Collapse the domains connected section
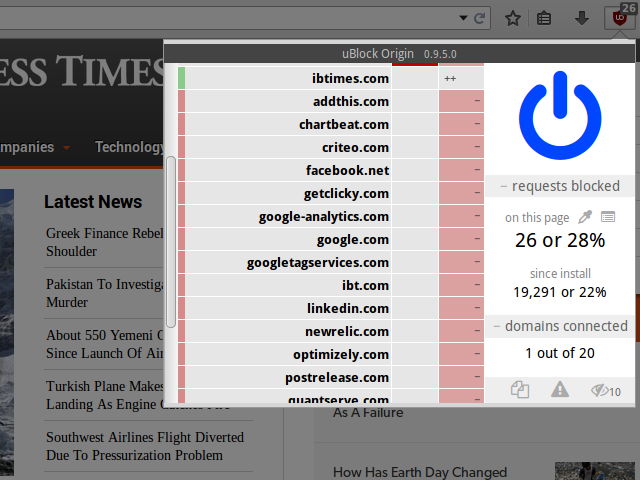The height and width of the screenshot is (480, 640). pyautogui.click(x=559, y=326)
